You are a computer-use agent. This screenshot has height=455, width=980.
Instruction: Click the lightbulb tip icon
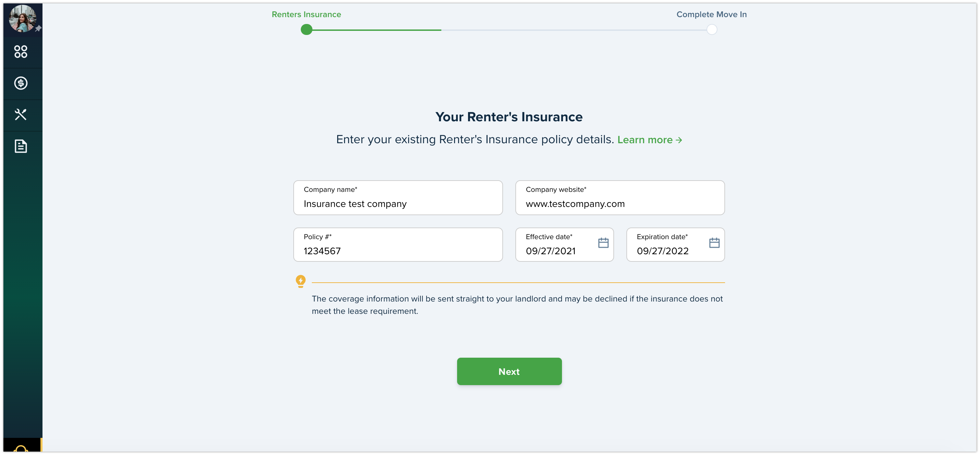(301, 282)
